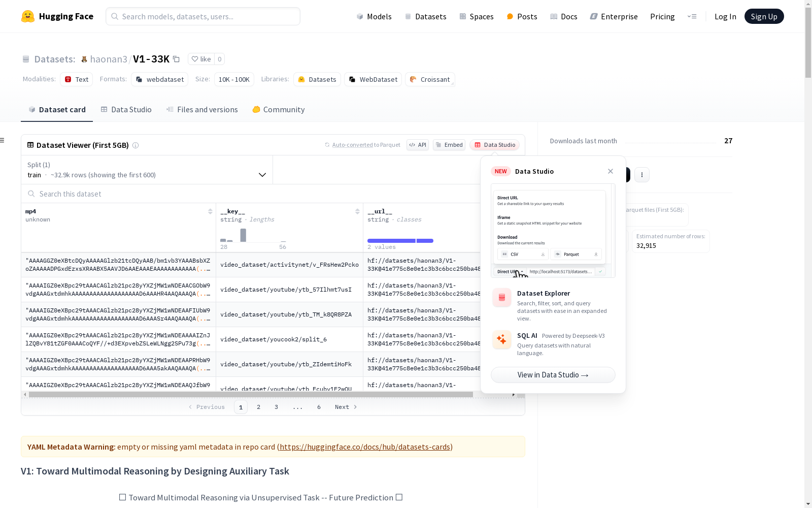Open the hamburger menu next to Pricing
812x508 pixels.
[x=692, y=16]
